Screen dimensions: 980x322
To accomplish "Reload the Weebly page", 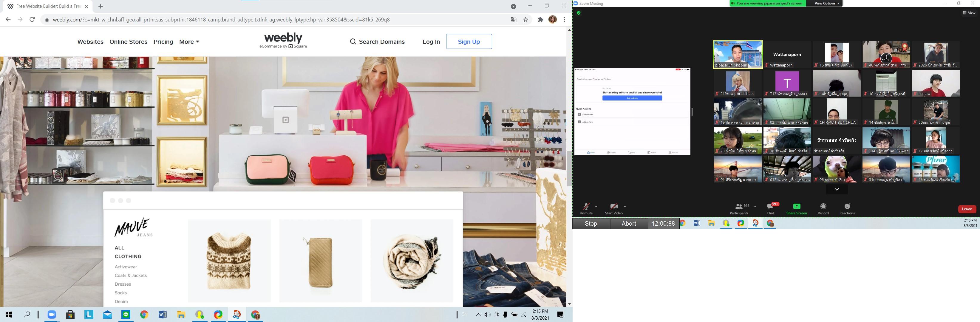I will point(32,19).
